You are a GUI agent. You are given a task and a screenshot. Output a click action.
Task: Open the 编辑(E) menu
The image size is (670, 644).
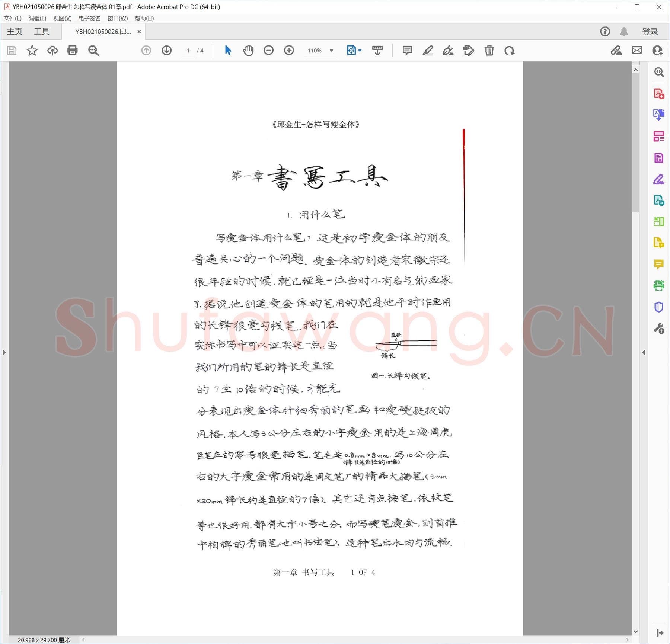coord(37,18)
